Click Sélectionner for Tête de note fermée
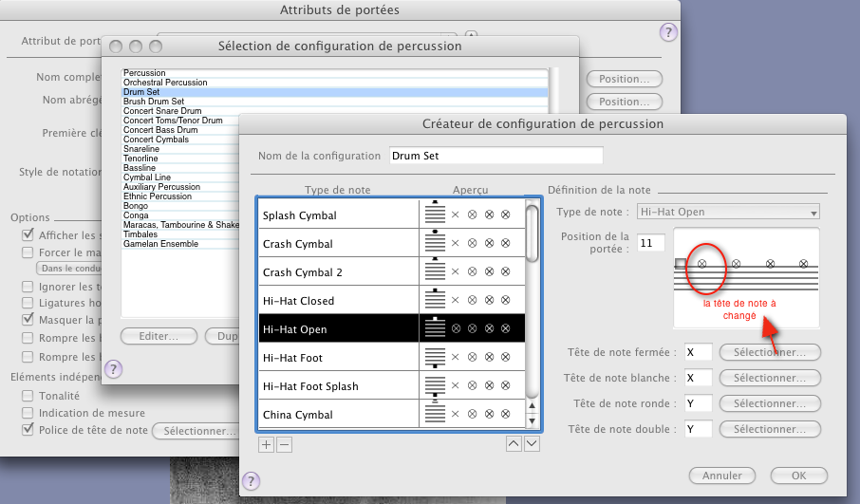 click(770, 352)
